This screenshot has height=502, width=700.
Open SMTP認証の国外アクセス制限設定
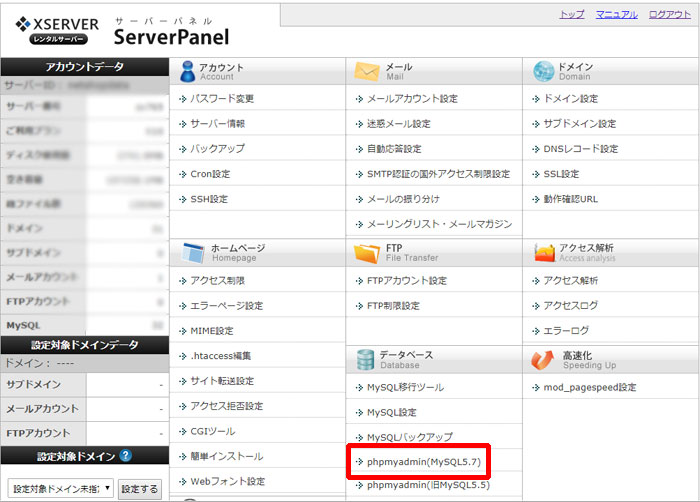coord(438,174)
